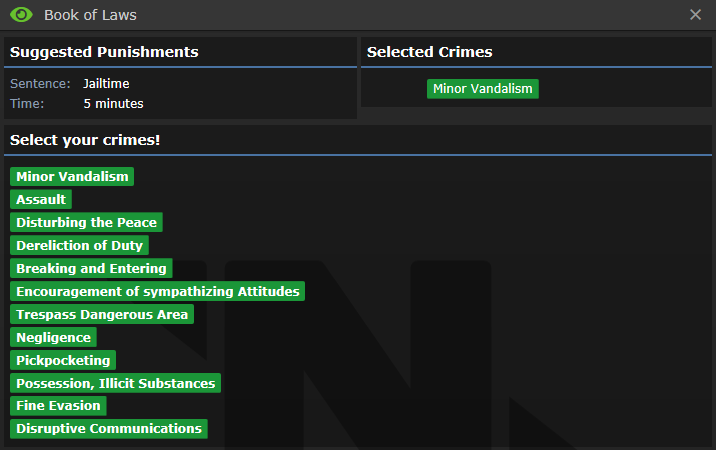Click the Select your crimes! heading

click(85, 140)
